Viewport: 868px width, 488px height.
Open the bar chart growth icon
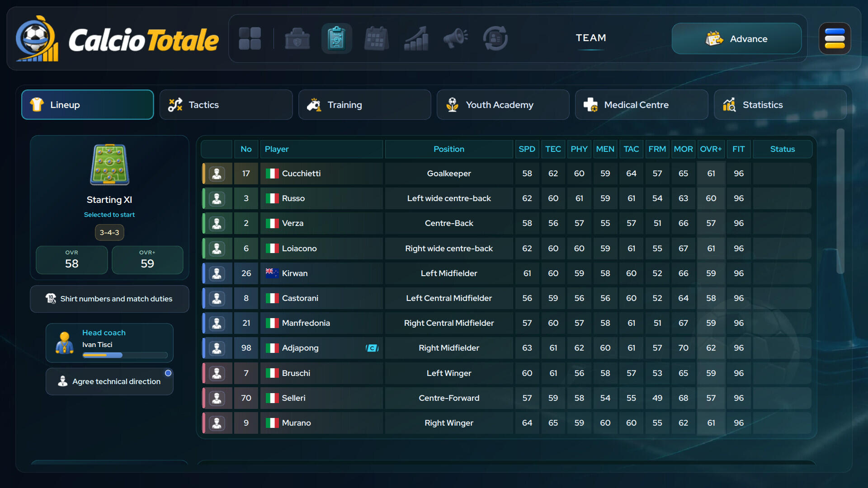(x=416, y=38)
